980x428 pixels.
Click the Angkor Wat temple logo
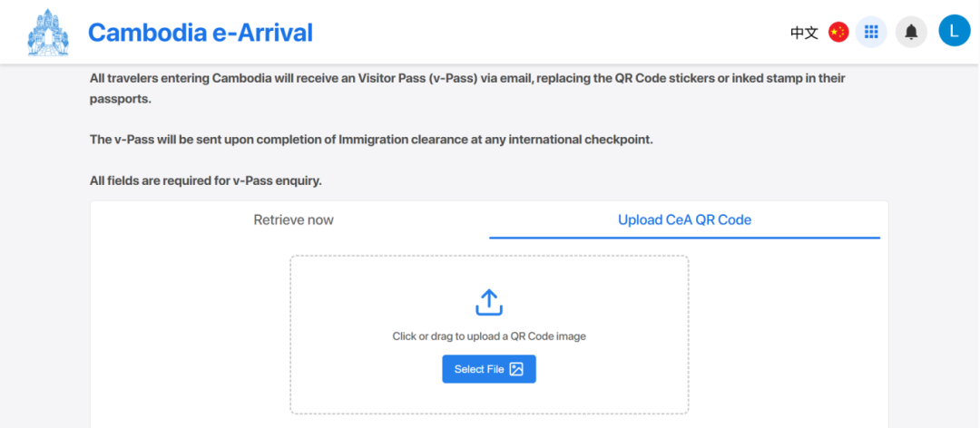(47, 33)
